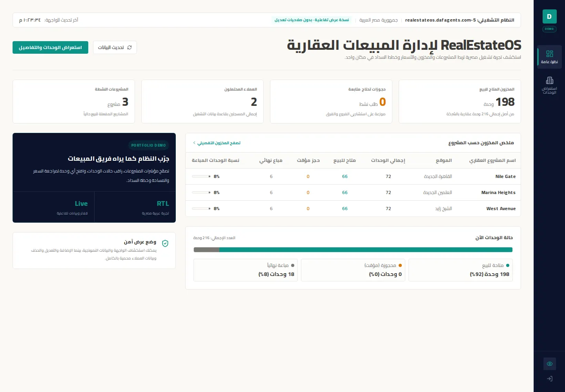
Task: Click the إجمالي الوحدات column header
Action: 388,160
